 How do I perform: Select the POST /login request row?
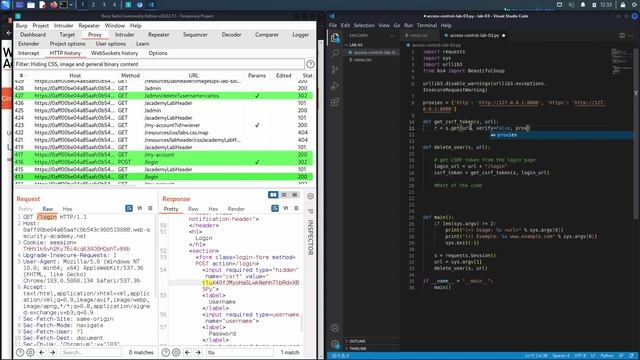click(x=163, y=162)
